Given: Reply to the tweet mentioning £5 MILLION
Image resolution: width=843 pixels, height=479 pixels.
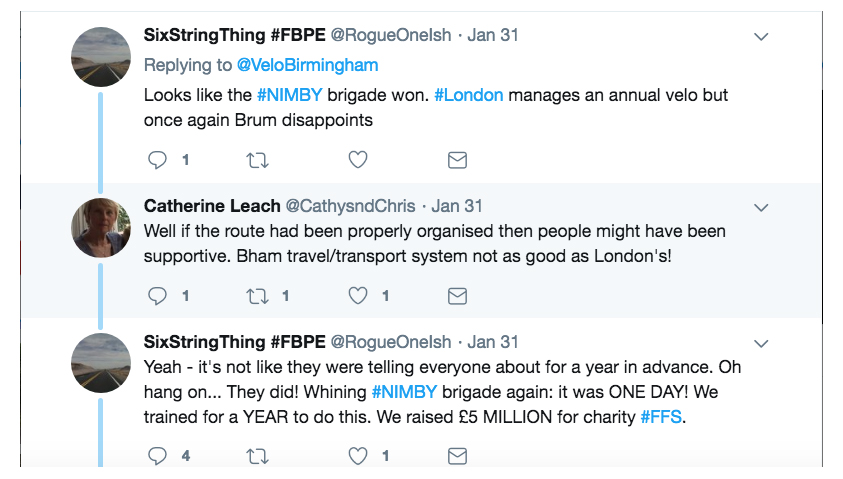Looking at the screenshot, I should pyautogui.click(x=157, y=456).
